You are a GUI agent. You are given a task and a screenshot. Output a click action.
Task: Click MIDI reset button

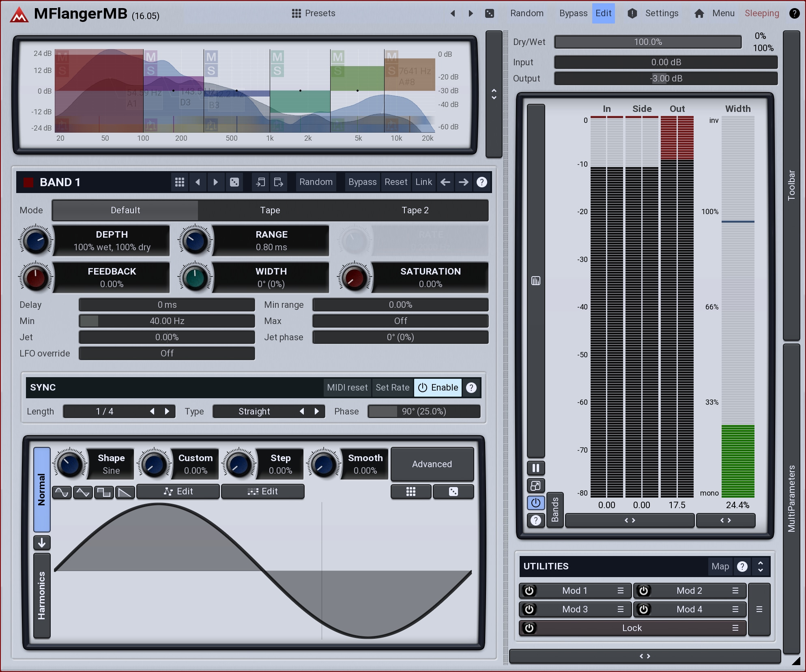[348, 388]
